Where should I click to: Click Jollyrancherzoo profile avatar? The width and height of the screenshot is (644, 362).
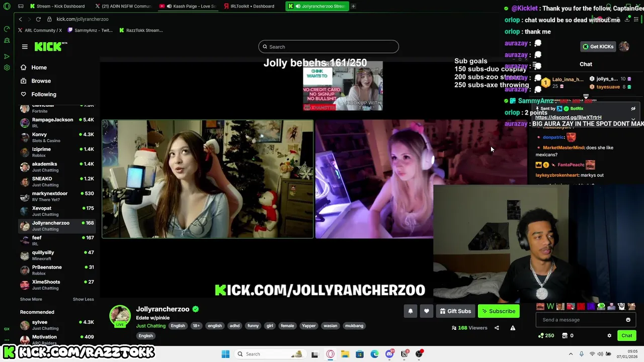[x=120, y=316]
